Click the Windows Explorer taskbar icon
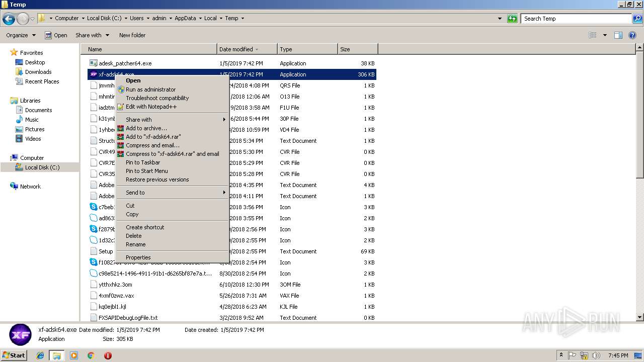 [57, 355]
